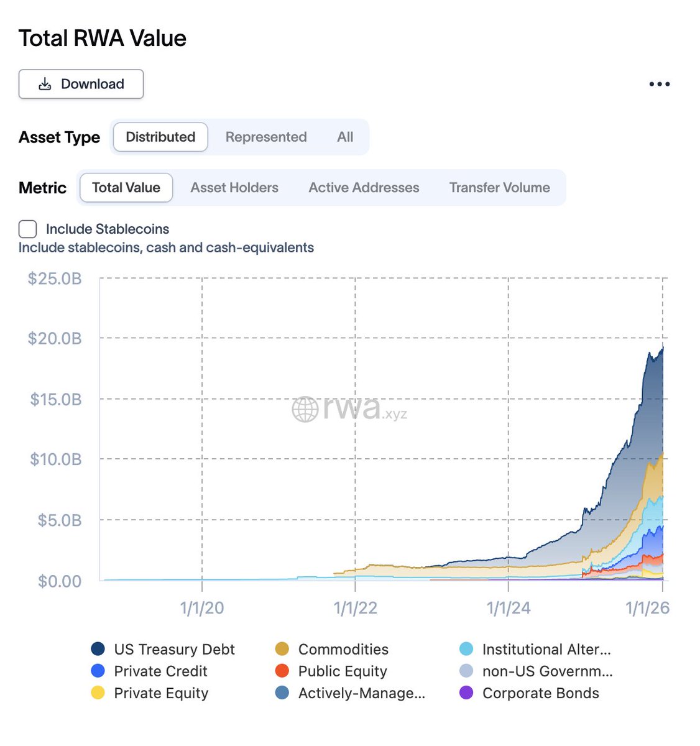Select the Distributed asset type
700x746 pixels.
point(159,137)
